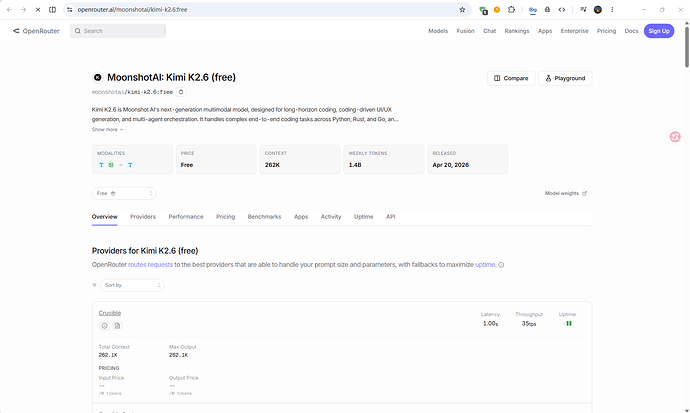Viewport: 690px width, 413px height.
Task: Open Chat in top navigation
Action: (x=489, y=31)
